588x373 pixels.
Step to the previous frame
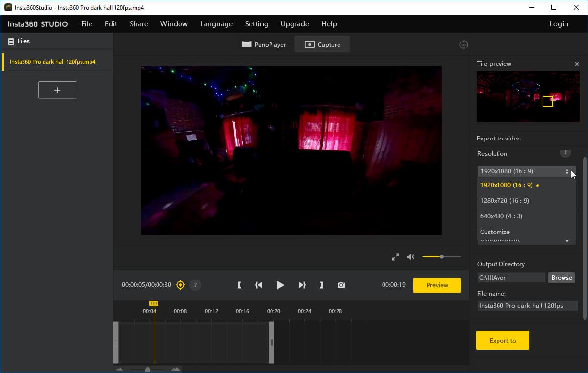point(259,285)
